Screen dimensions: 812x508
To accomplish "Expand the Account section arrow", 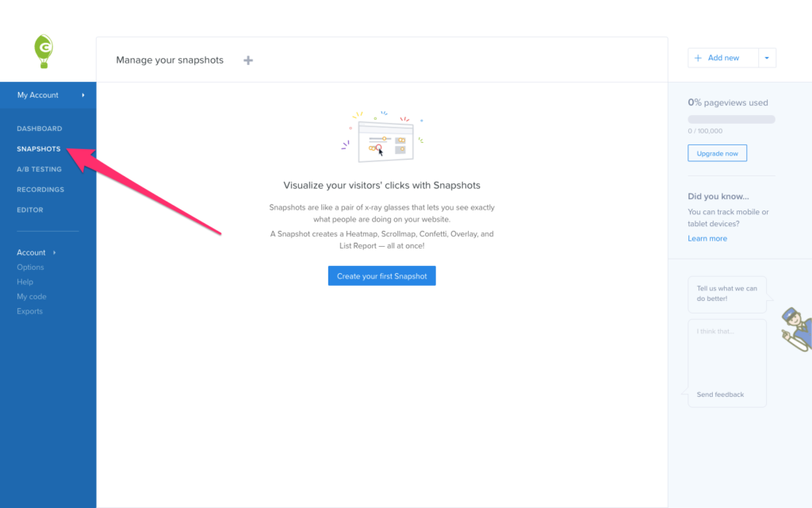I will point(55,252).
